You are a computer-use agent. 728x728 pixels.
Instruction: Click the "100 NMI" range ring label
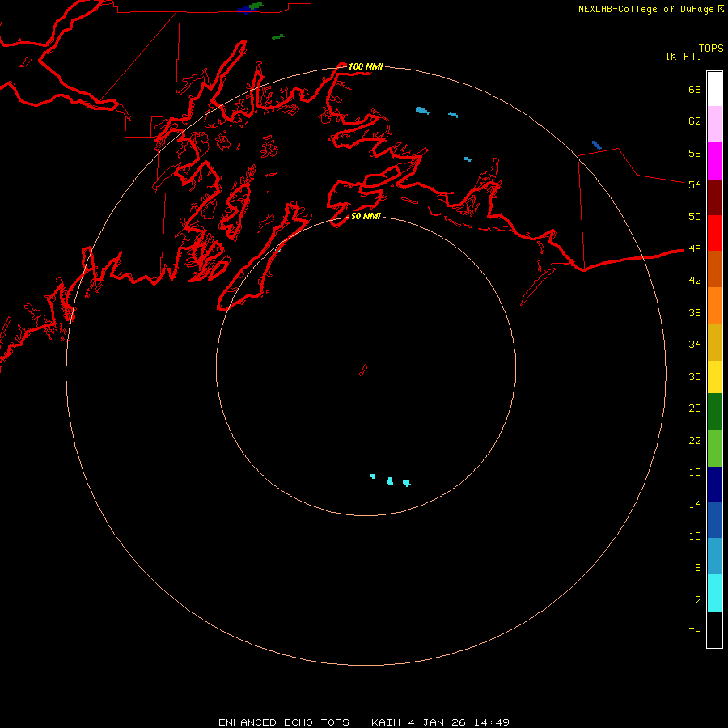366,66
